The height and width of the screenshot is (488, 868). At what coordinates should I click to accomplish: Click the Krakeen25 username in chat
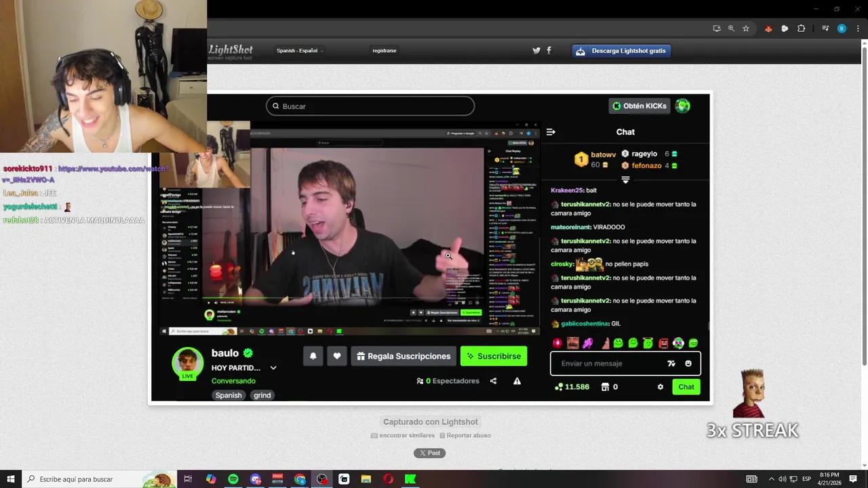[x=567, y=190]
